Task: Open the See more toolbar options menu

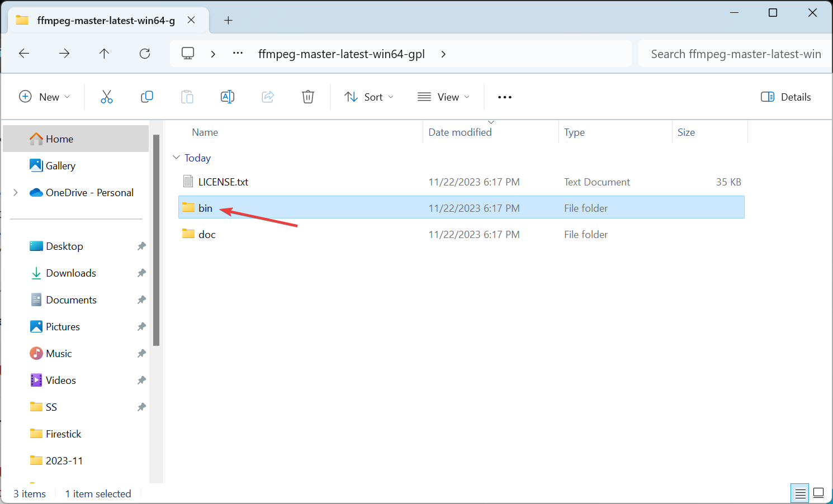Action: coord(505,97)
